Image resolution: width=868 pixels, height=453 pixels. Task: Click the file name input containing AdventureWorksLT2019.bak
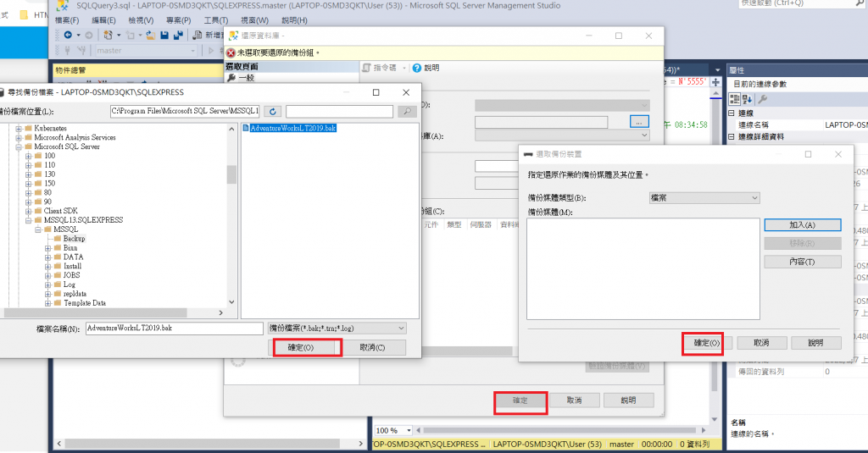click(175, 328)
